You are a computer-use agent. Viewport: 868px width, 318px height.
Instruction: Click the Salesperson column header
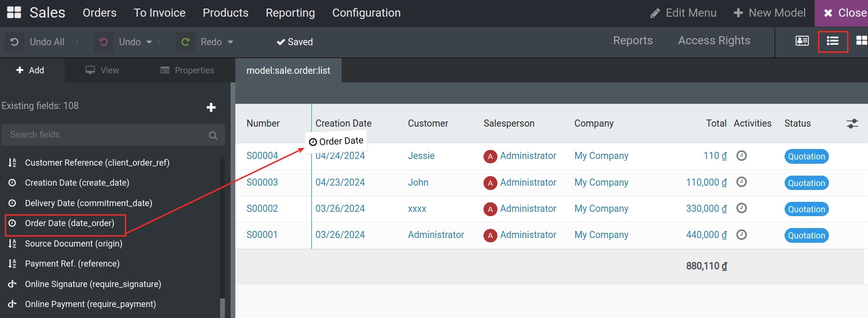tap(509, 123)
